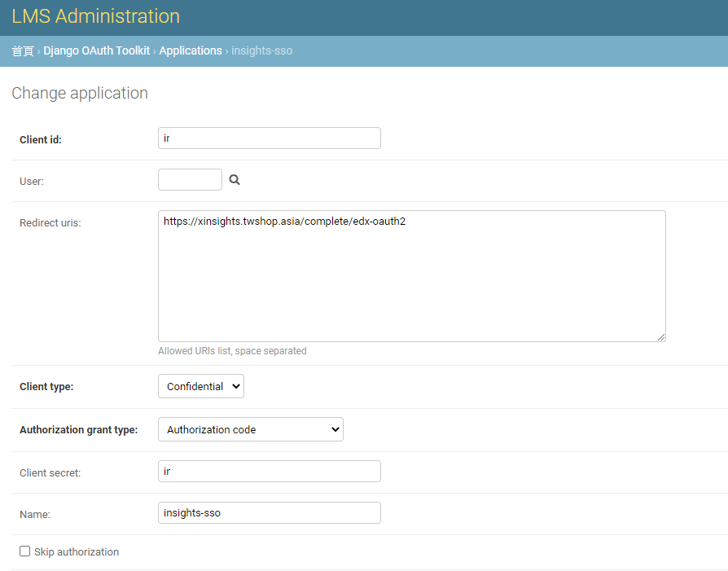Click the User lookup magnifier icon
Screen dimensions: 728x571
click(x=235, y=180)
